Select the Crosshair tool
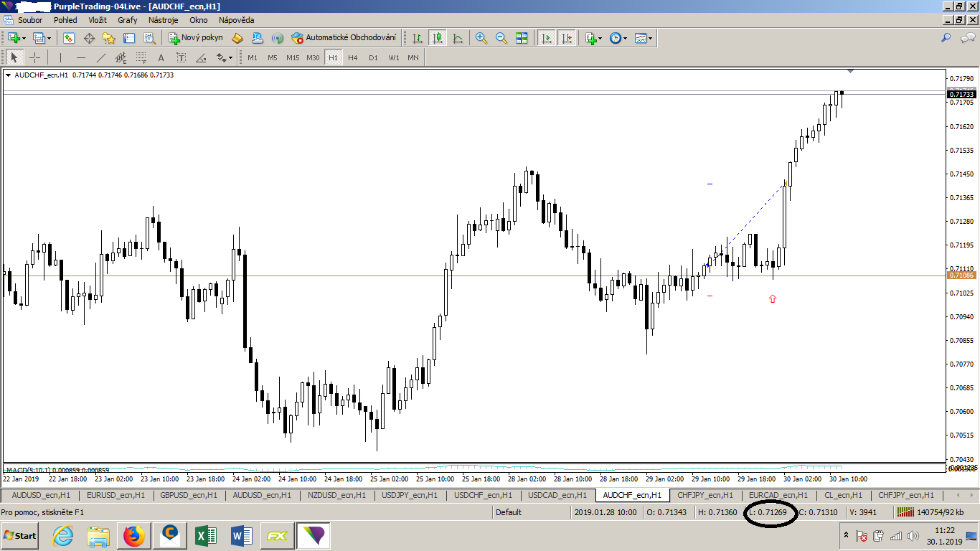The width and height of the screenshot is (980, 551). click(x=34, y=57)
